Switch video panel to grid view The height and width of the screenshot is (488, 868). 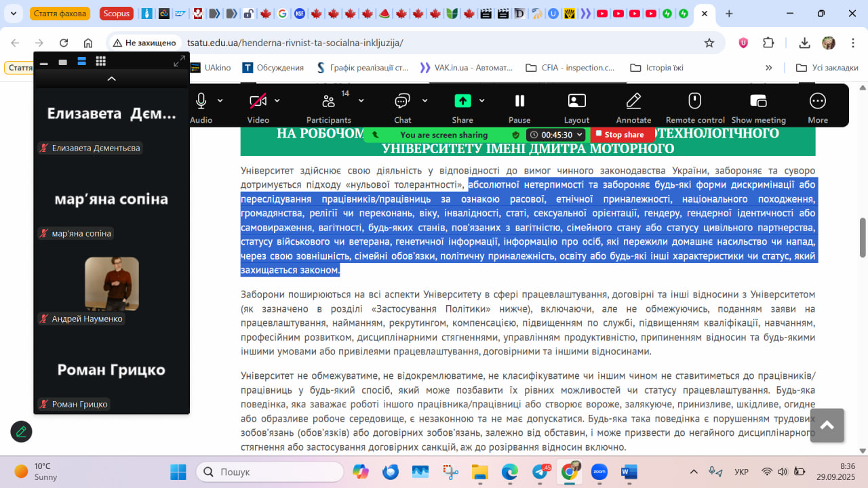coord(100,62)
